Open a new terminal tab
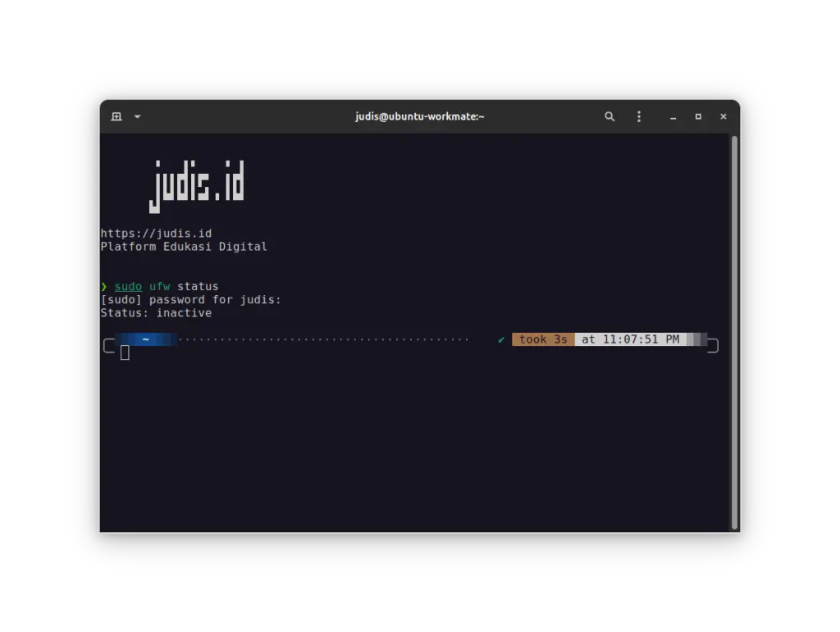 coord(115,116)
